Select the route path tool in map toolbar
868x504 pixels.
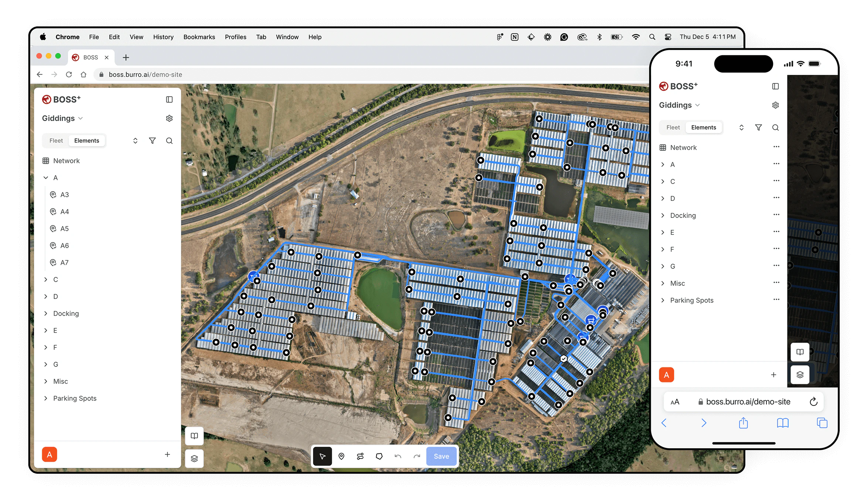(x=360, y=456)
